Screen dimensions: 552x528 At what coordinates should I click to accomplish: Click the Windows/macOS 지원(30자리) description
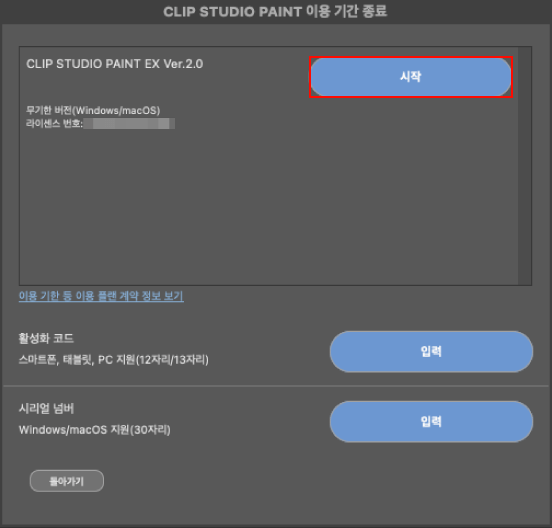(95, 430)
